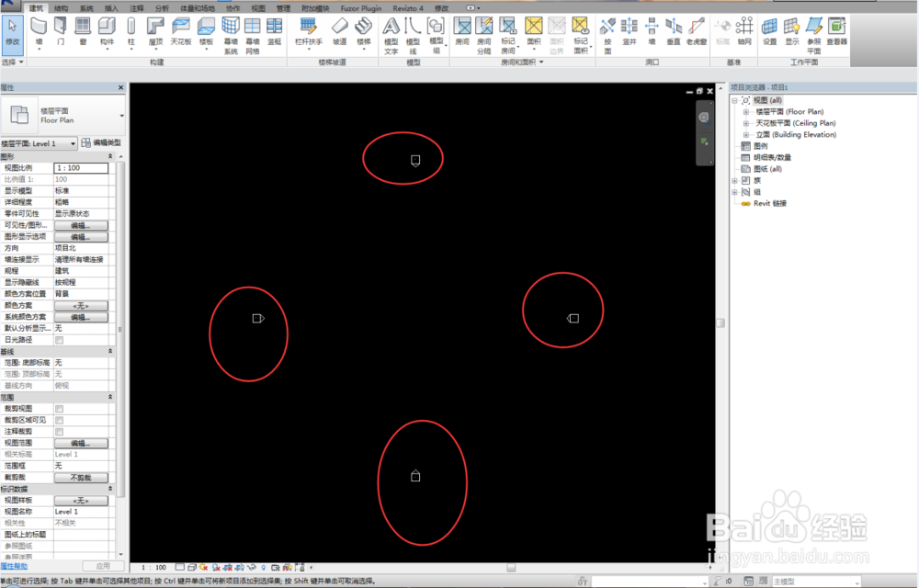Select the 楼板 (Floor) tool
The image size is (919, 588).
[206, 31]
